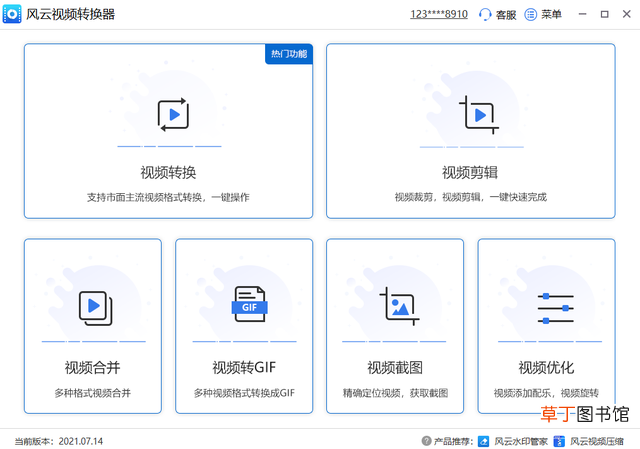The width and height of the screenshot is (640, 449).
Task: Click the 菜单 list icon
Action: click(530, 15)
